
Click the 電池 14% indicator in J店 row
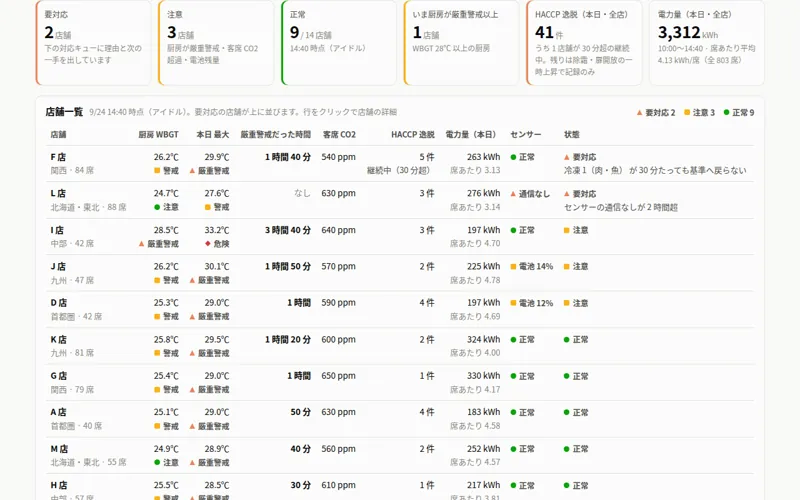(532, 266)
